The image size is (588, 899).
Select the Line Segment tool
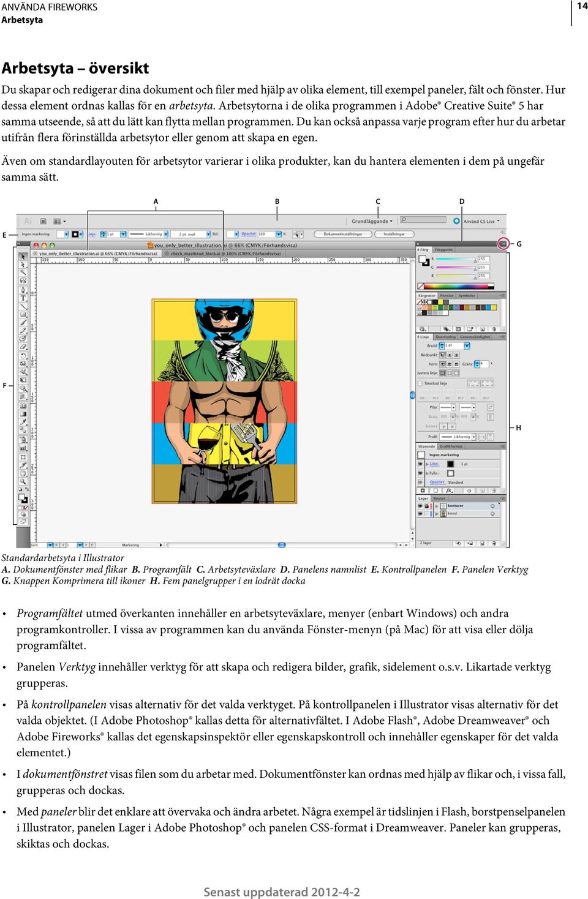coord(23,306)
